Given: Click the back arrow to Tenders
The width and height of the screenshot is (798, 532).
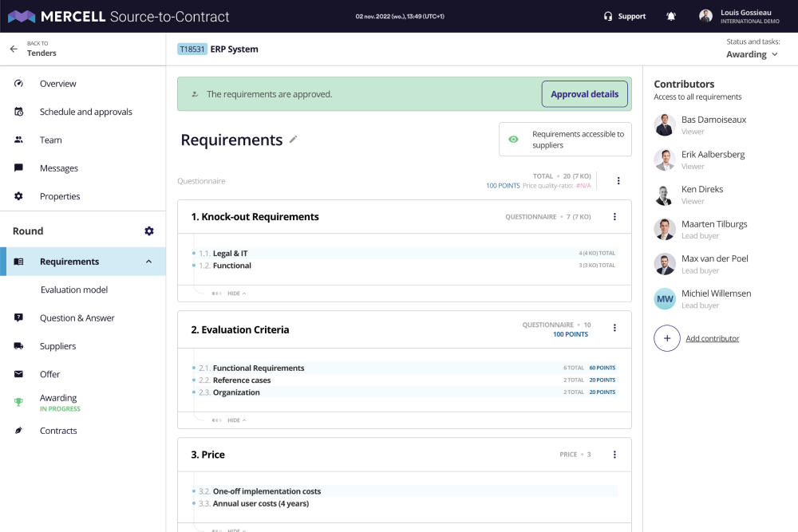Looking at the screenshot, I should [x=14, y=49].
